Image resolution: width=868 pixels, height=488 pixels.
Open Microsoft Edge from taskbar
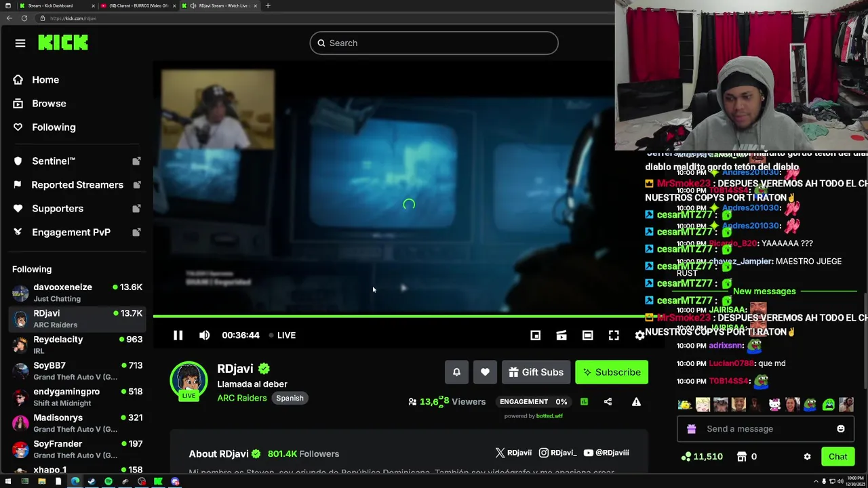(x=75, y=482)
